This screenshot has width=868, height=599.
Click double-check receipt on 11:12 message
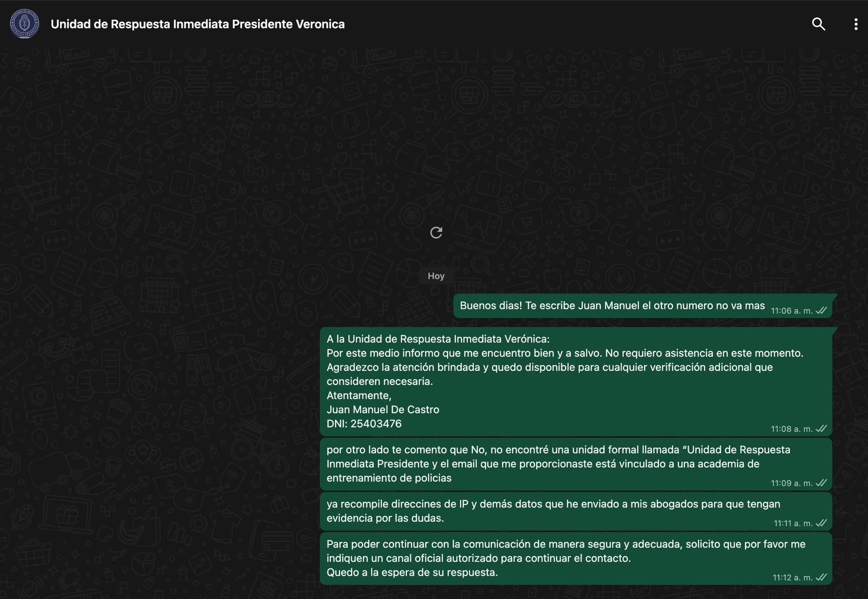821,577
